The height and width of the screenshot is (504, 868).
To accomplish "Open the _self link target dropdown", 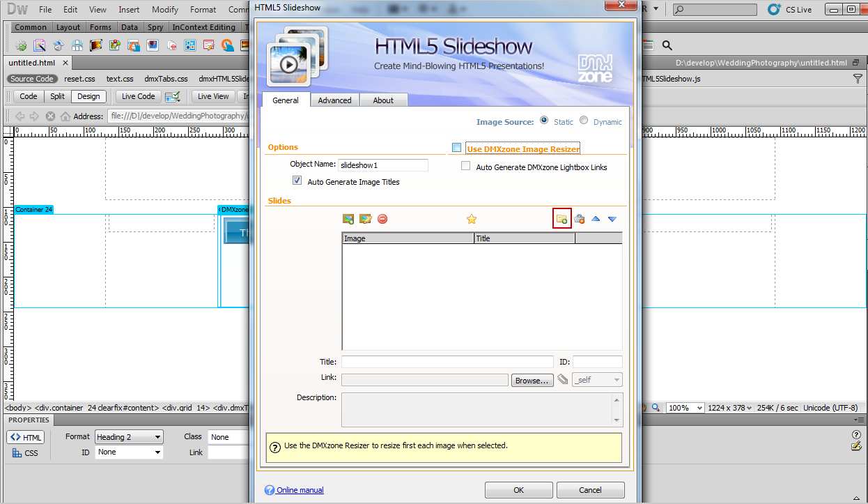I will coord(597,380).
